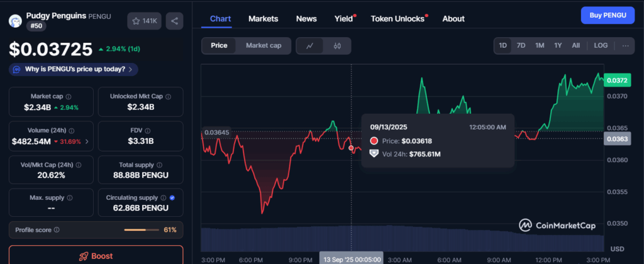The height and width of the screenshot is (264, 644).
Task: Open the Token Unlocks tab
Action: (x=397, y=19)
